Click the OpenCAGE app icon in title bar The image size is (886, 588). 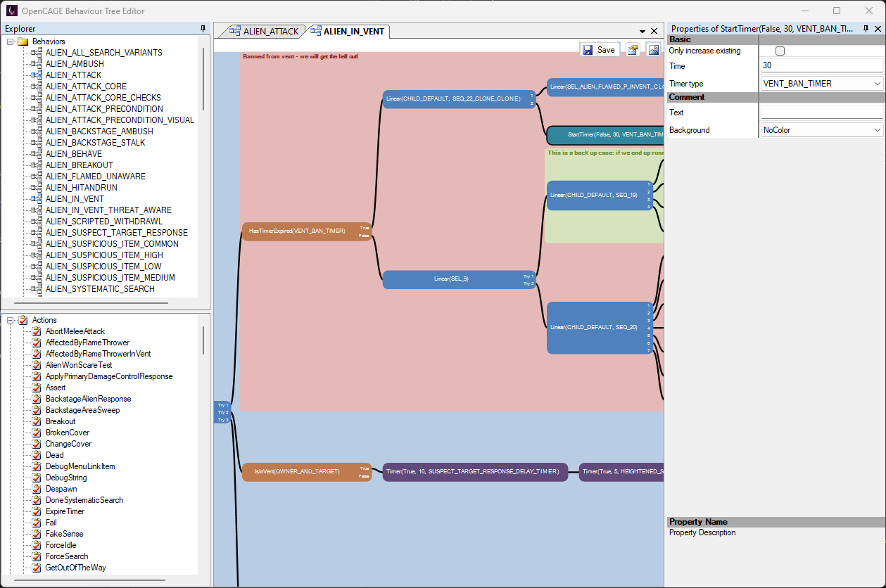click(11, 11)
